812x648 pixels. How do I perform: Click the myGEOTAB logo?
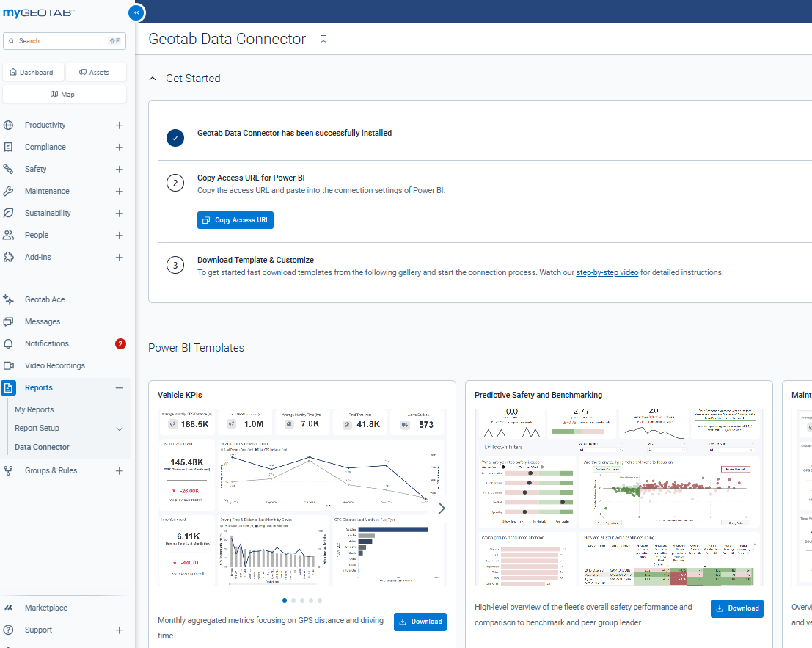(x=39, y=13)
